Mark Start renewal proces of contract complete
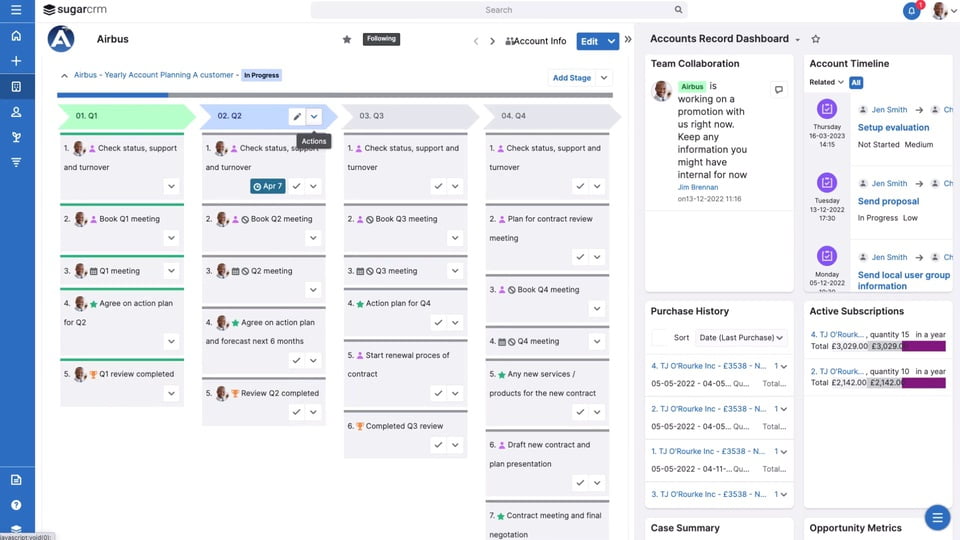This screenshot has height=540, width=960. click(438, 393)
